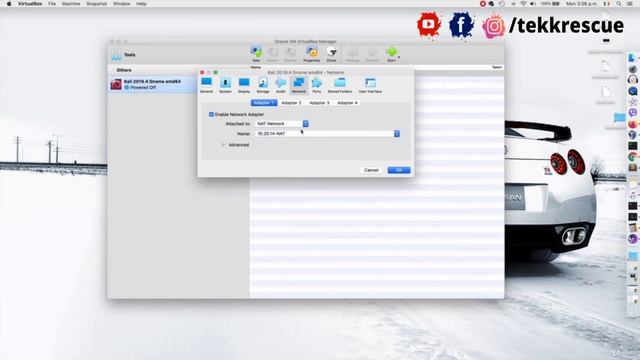Select the Kali 2019.4 Gnome amd64 VM
Viewport: 640px width, 360px height.
tap(153, 84)
